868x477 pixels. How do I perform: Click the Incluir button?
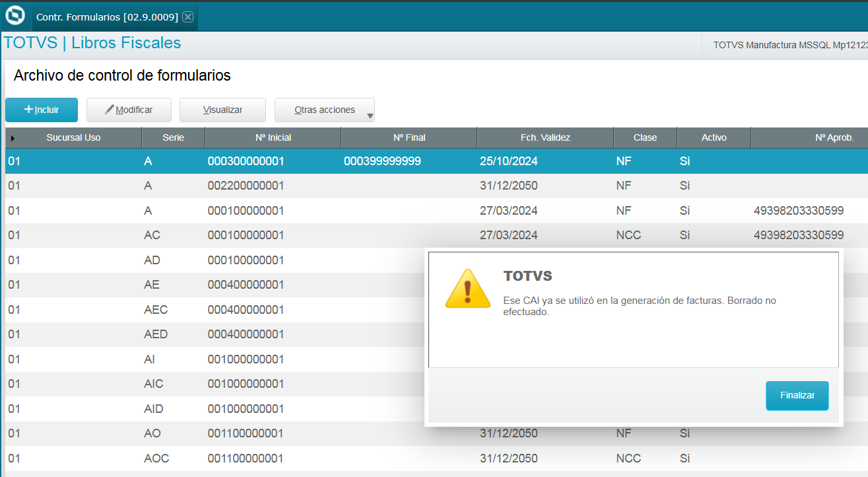pos(42,110)
